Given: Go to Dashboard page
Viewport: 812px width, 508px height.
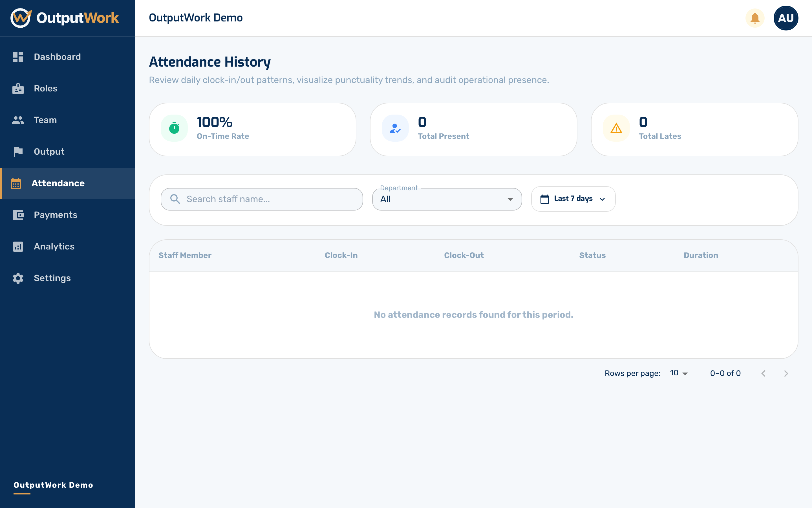Looking at the screenshot, I should [67, 57].
